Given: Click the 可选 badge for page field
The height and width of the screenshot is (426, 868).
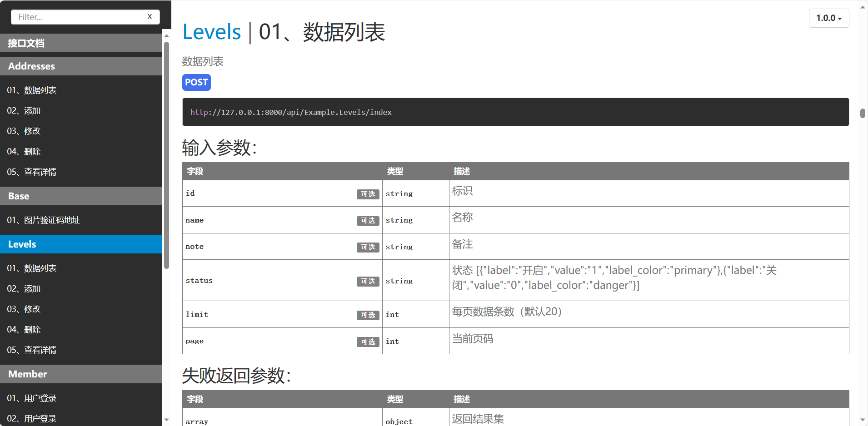Looking at the screenshot, I should click(368, 342).
